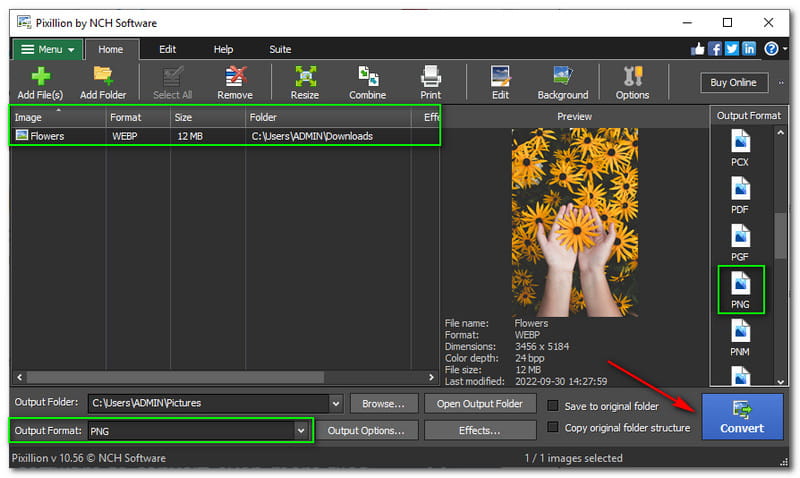Click the Browse... button

pyautogui.click(x=383, y=403)
